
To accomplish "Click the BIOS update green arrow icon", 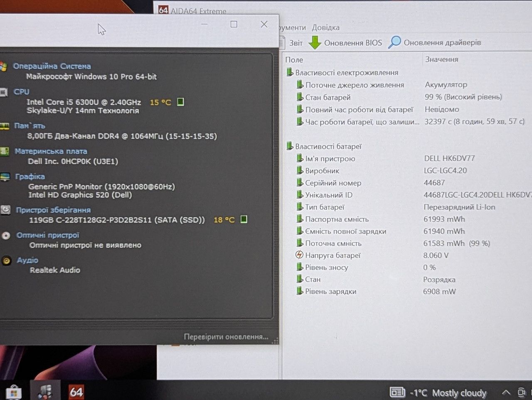I will pyautogui.click(x=315, y=42).
